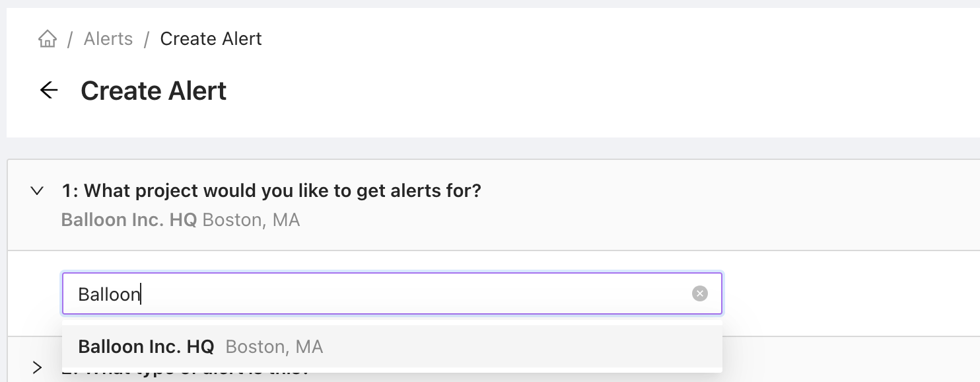Click bold Balloon Inc. HQ under step 1 question

(129, 219)
